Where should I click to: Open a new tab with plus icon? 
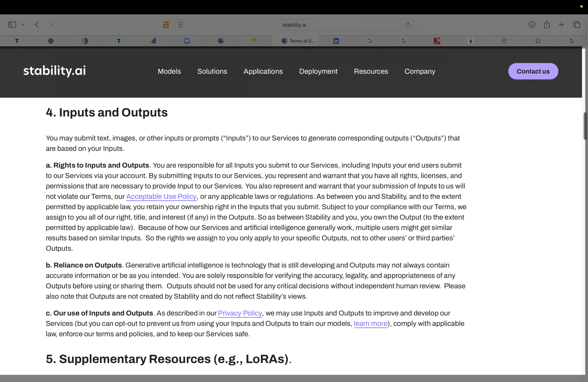point(561,25)
